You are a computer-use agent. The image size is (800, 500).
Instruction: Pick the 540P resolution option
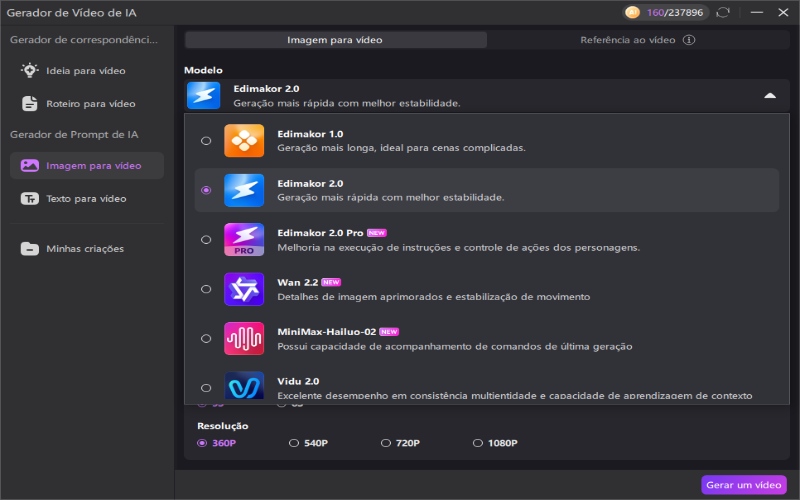click(294, 442)
